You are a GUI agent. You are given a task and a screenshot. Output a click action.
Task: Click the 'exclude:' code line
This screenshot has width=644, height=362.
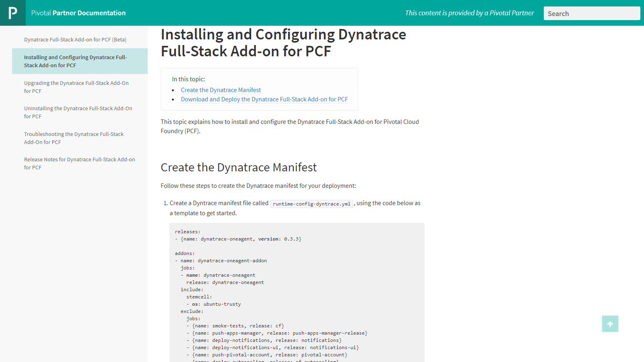192,311
